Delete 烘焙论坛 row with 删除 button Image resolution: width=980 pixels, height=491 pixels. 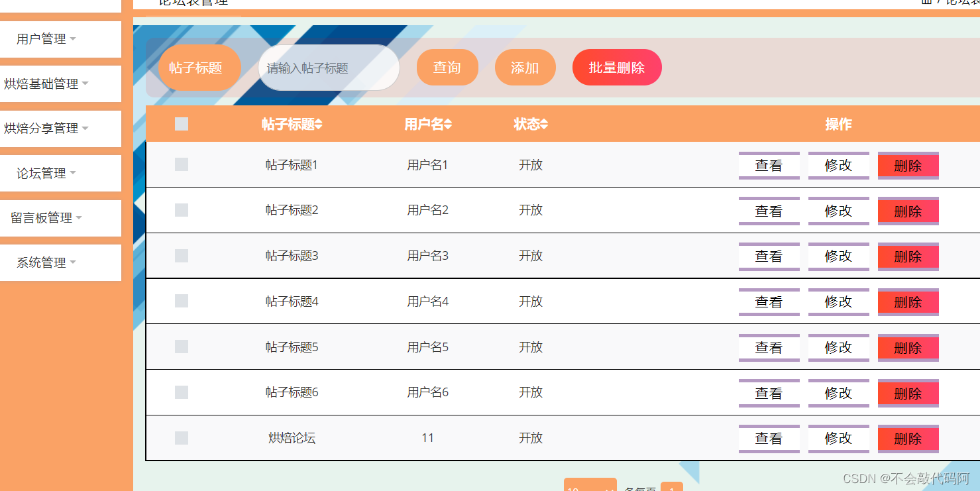pyautogui.click(x=908, y=439)
